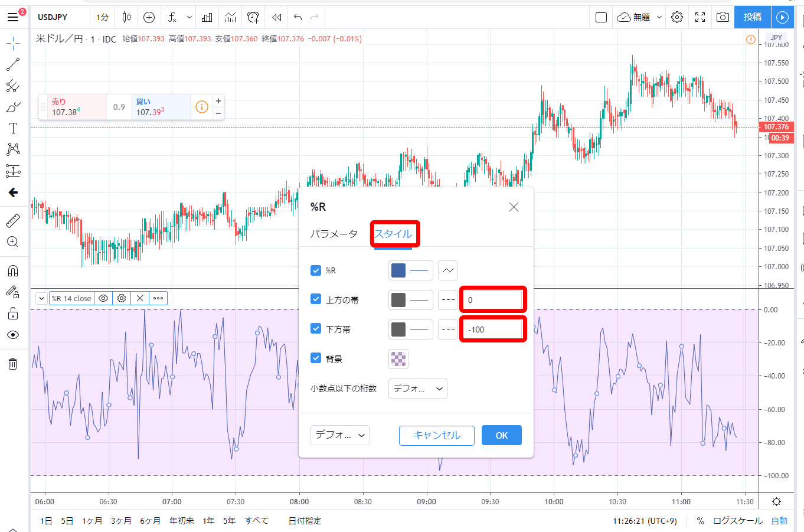Viewport: 804px width, 532px height.
Task: Open the %R indicator settings gear
Action: click(122, 298)
